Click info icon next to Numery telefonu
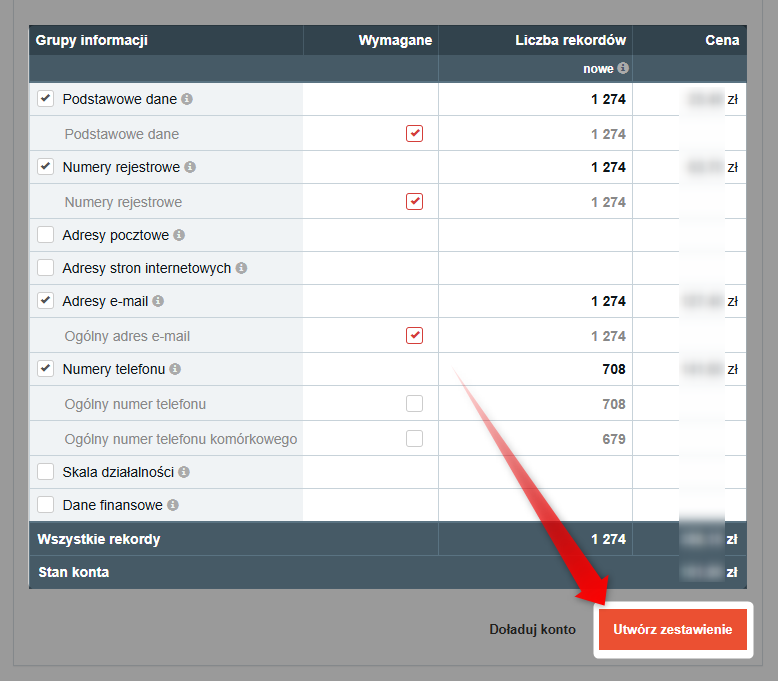 pos(175,369)
